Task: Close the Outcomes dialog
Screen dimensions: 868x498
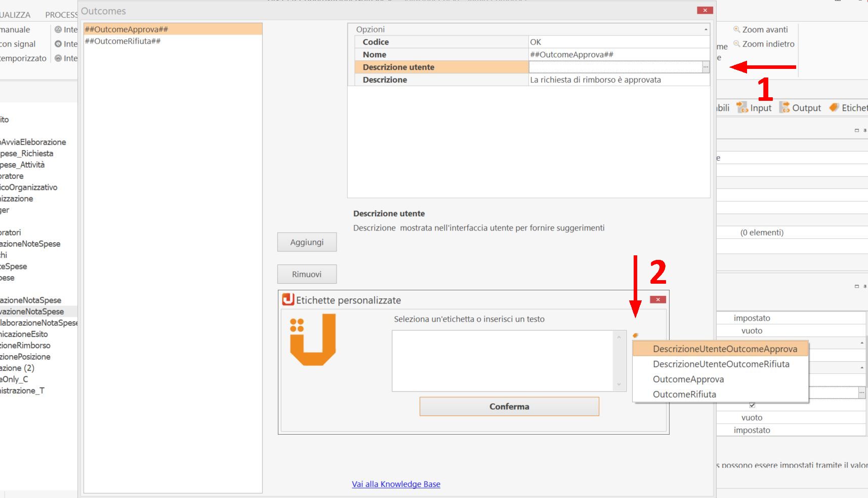Action: pyautogui.click(x=705, y=10)
